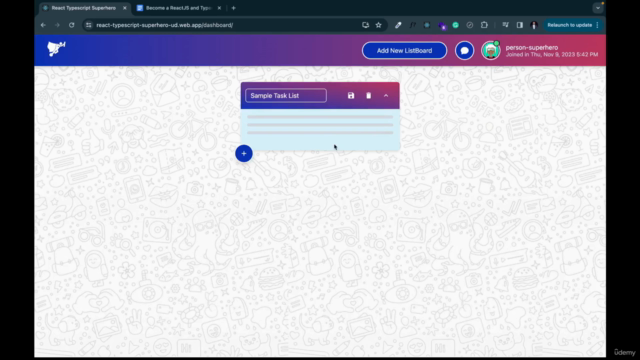Click the Joined in Thu, Nov 9 text

point(552,54)
